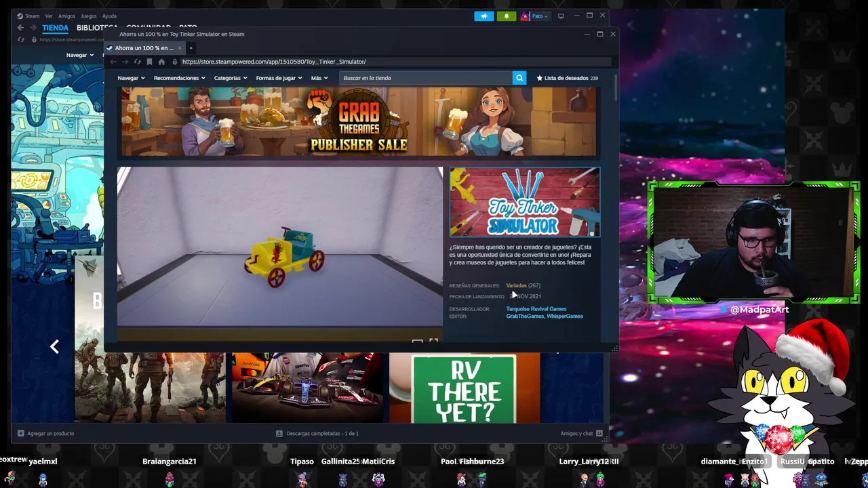Open the Ver menu in main Steam window

point(49,16)
